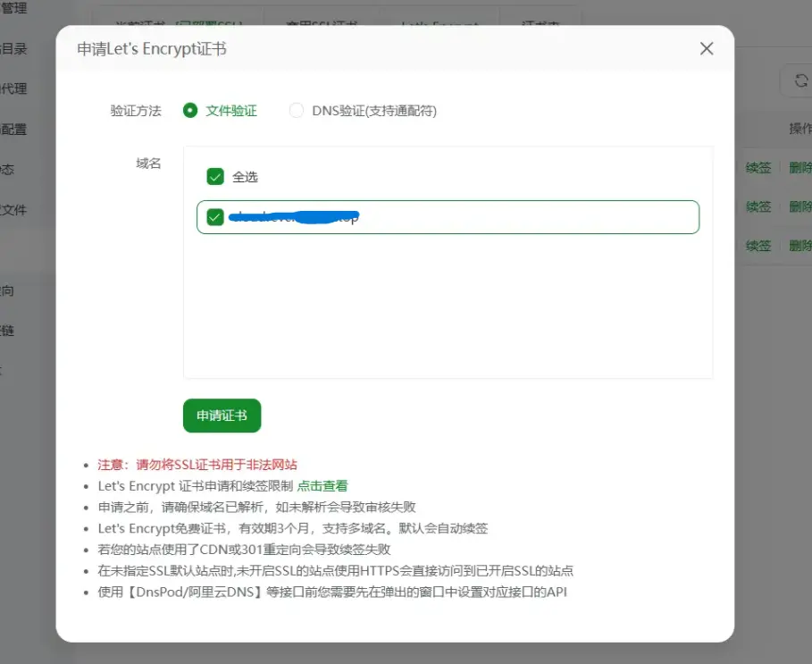Click note about 有效期3个月 free certificate
The image size is (812, 664).
coord(293,528)
